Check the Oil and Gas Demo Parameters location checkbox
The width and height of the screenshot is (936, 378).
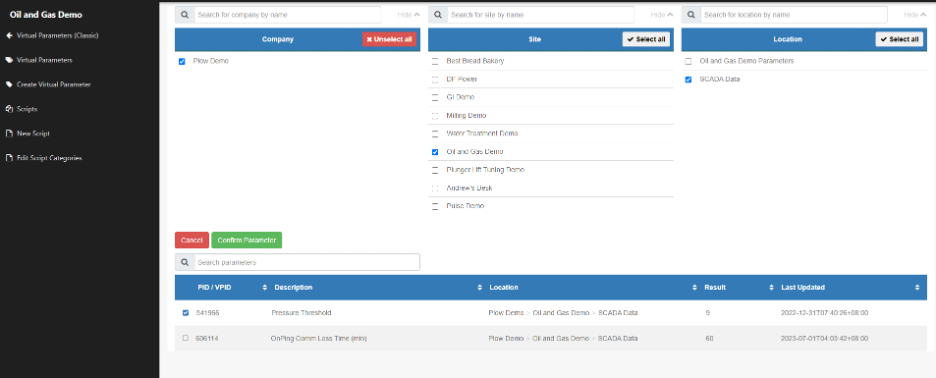(x=688, y=62)
